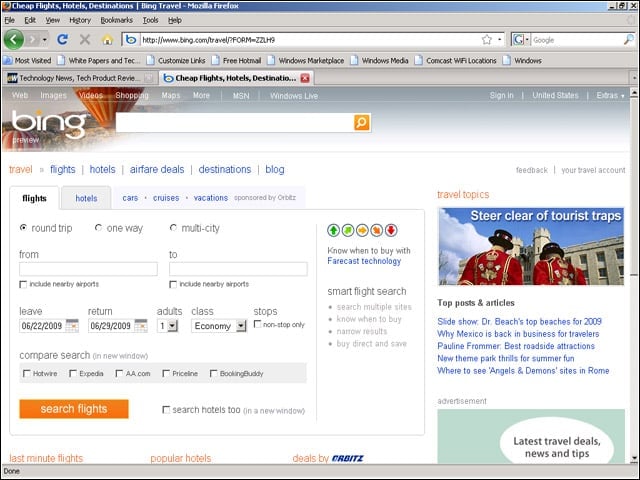Image resolution: width=640 pixels, height=480 pixels.
Task: Open the class Economy dropdown
Action: [x=241, y=326]
